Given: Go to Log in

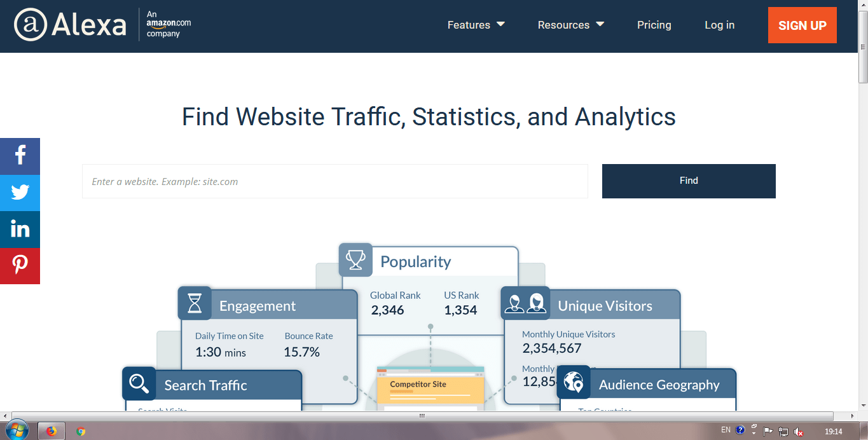Looking at the screenshot, I should pos(720,25).
